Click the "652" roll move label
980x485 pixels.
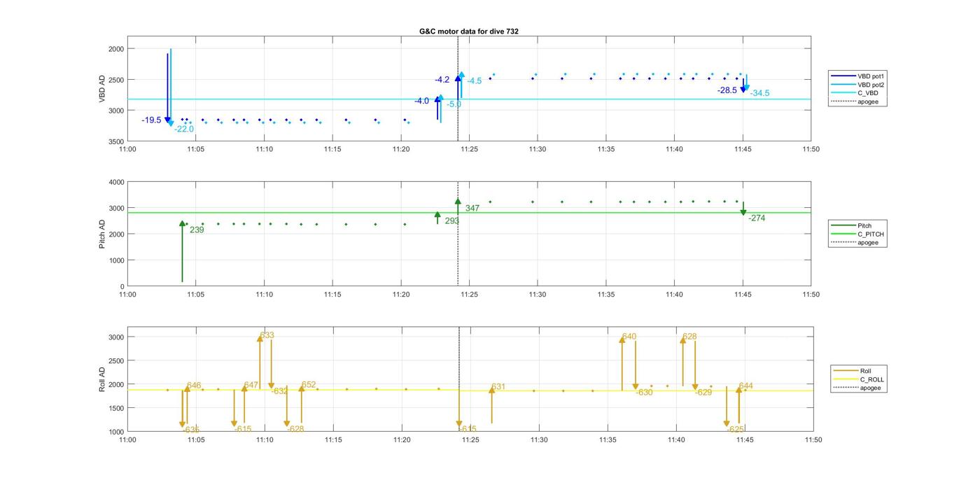coord(309,385)
